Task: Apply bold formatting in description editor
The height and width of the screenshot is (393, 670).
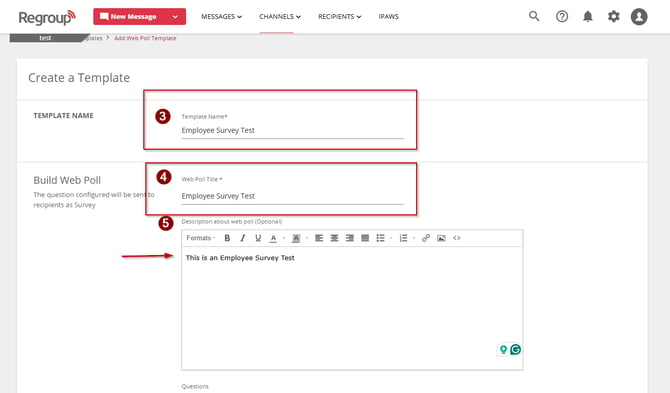Action: click(227, 238)
